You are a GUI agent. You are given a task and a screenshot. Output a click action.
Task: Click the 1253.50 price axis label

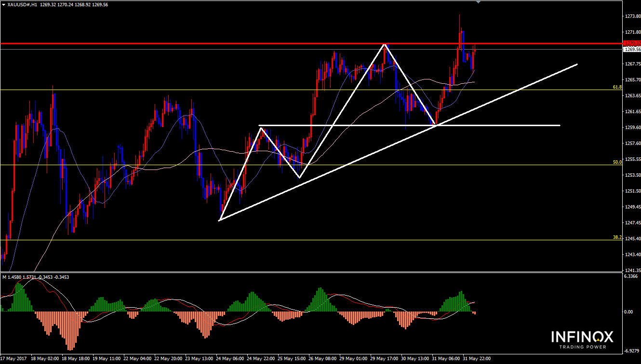(x=632, y=175)
